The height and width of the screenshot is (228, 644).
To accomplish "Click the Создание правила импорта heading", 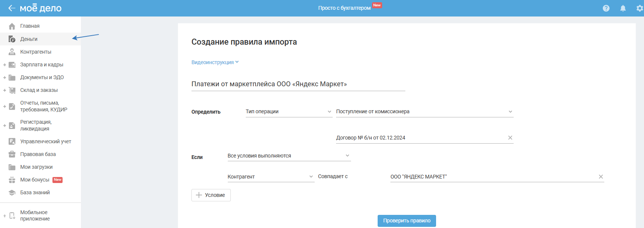I will point(244,42).
